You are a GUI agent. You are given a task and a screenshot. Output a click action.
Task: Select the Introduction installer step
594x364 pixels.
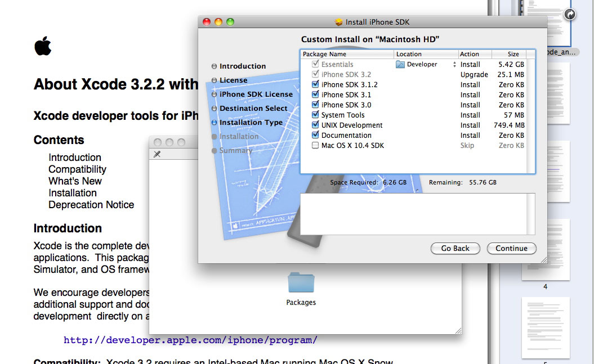pos(243,66)
